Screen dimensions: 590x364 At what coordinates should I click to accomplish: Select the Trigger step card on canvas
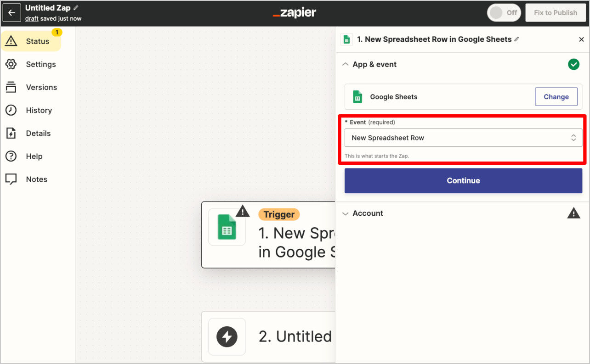click(268, 235)
